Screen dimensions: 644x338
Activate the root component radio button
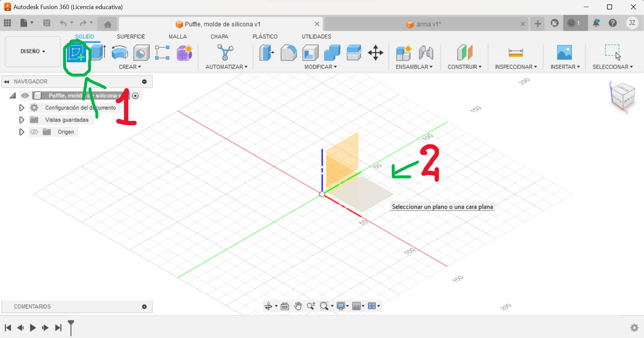coord(135,96)
